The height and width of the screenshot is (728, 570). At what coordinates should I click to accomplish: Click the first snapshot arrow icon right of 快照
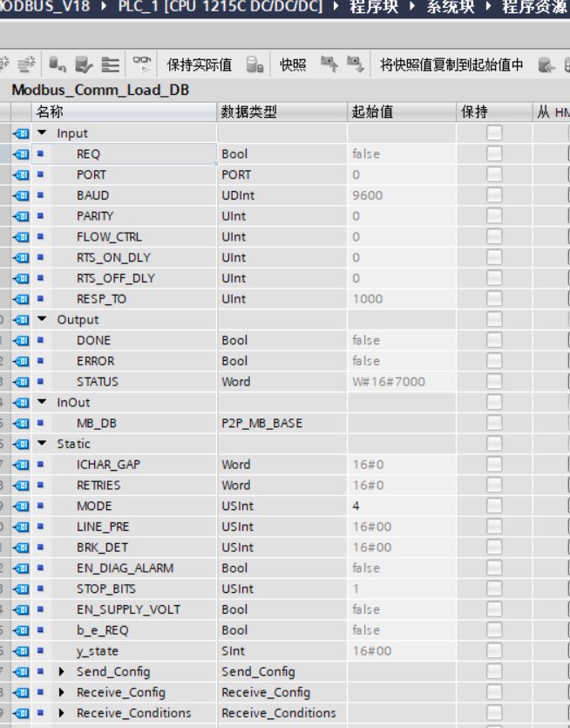[x=329, y=65]
